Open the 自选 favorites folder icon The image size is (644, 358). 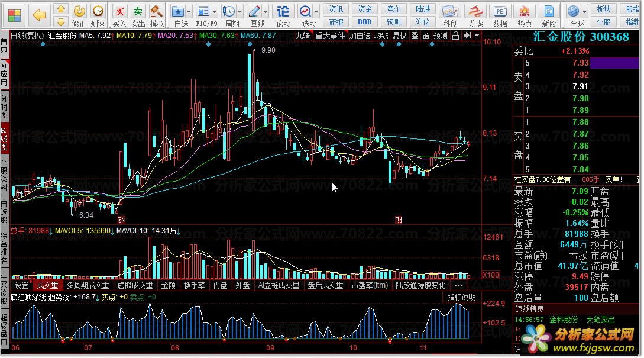pos(178,15)
